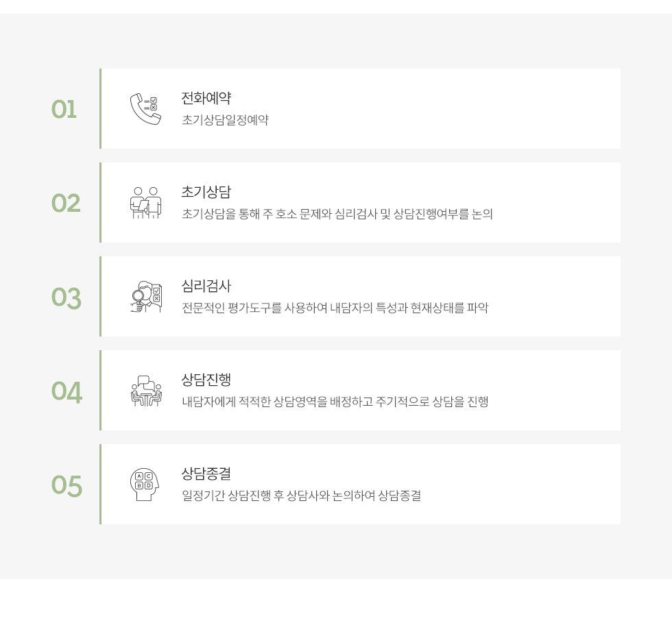Click the description starting with 내담자에게 적적한
672x623 pixels.
[x=335, y=402]
